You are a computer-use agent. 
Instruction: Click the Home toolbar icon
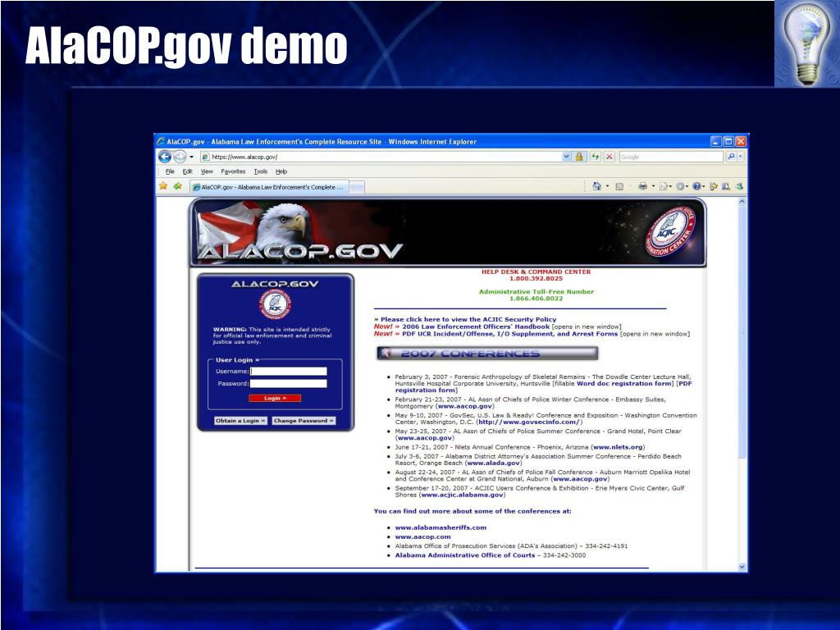click(597, 186)
